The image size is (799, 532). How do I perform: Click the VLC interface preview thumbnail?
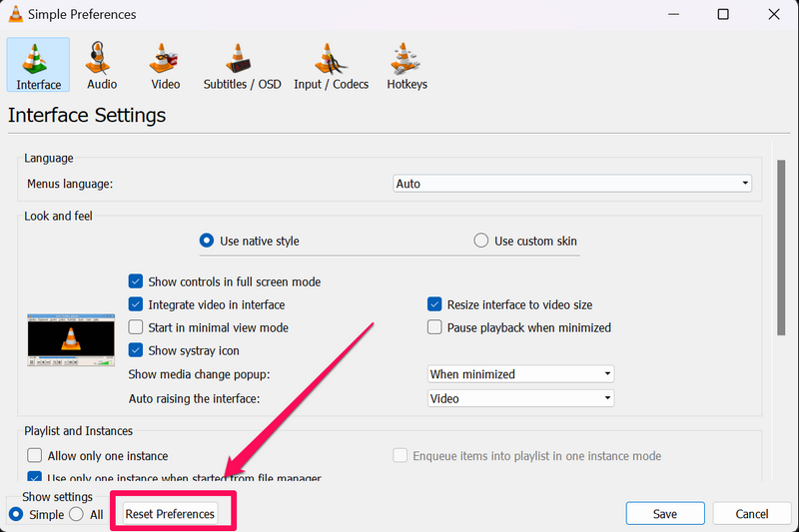tap(69, 340)
